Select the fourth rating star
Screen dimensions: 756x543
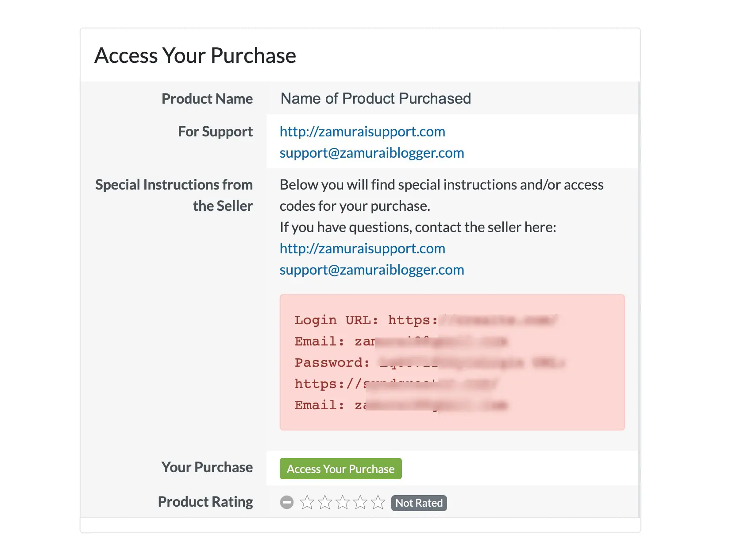pyautogui.click(x=360, y=502)
